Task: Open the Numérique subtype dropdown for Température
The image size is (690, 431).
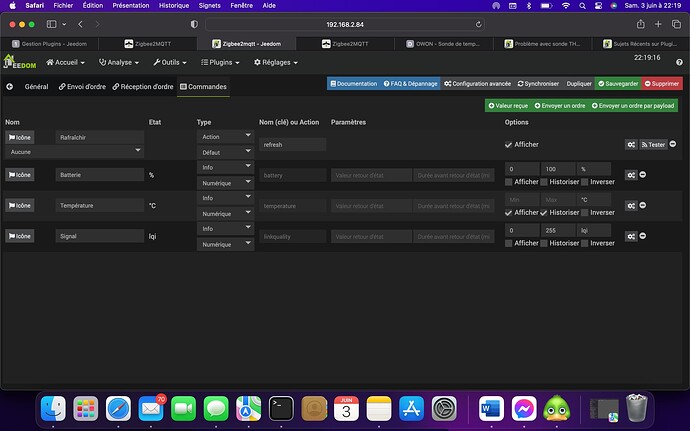Action: pyautogui.click(x=224, y=214)
